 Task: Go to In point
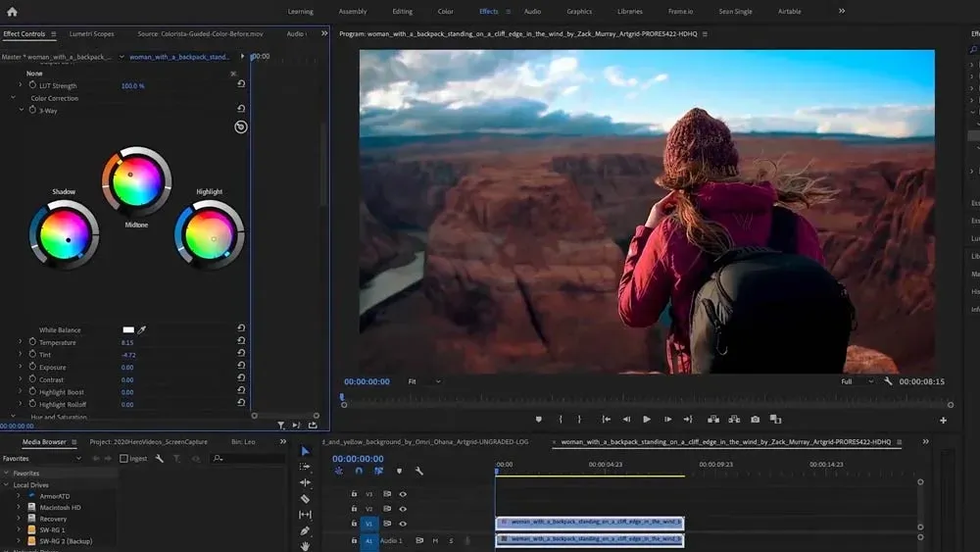(606, 420)
